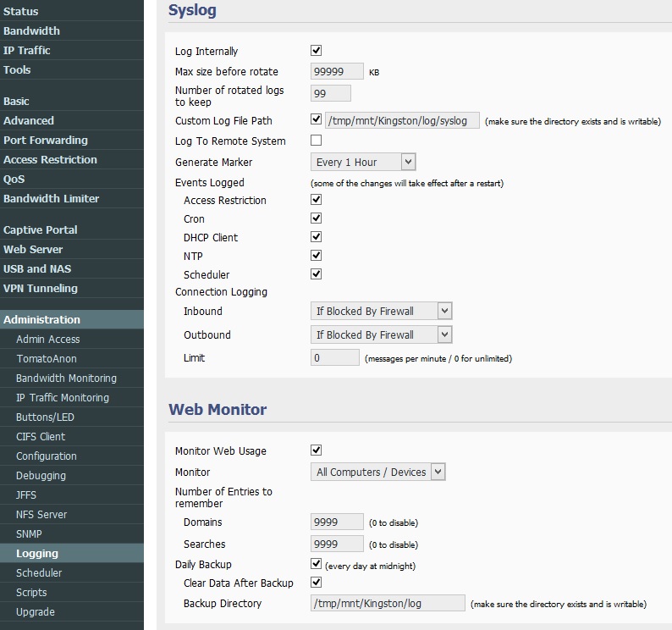
Task: Open the Inbound connection logging dropdown
Action: pos(382,311)
